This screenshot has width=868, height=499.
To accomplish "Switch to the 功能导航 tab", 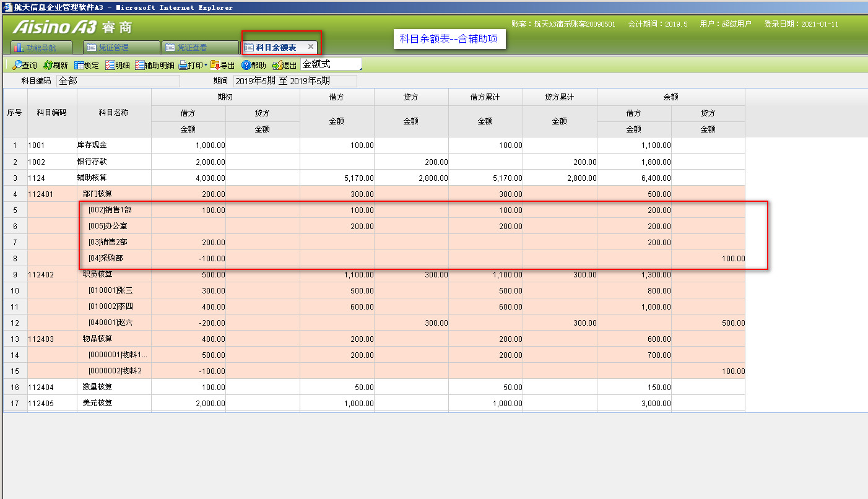I will (x=41, y=47).
